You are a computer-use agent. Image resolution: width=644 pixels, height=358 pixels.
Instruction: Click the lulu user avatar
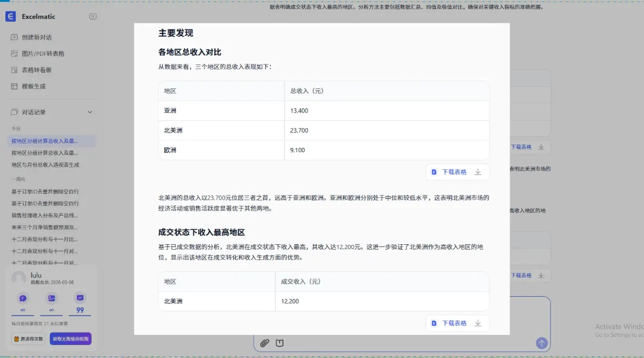tap(18, 278)
